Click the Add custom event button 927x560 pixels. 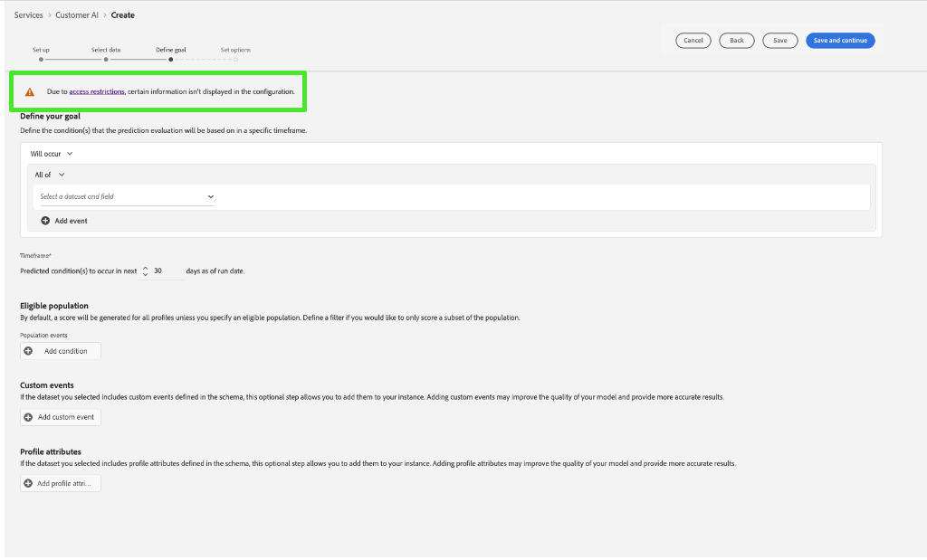pos(61,417)
